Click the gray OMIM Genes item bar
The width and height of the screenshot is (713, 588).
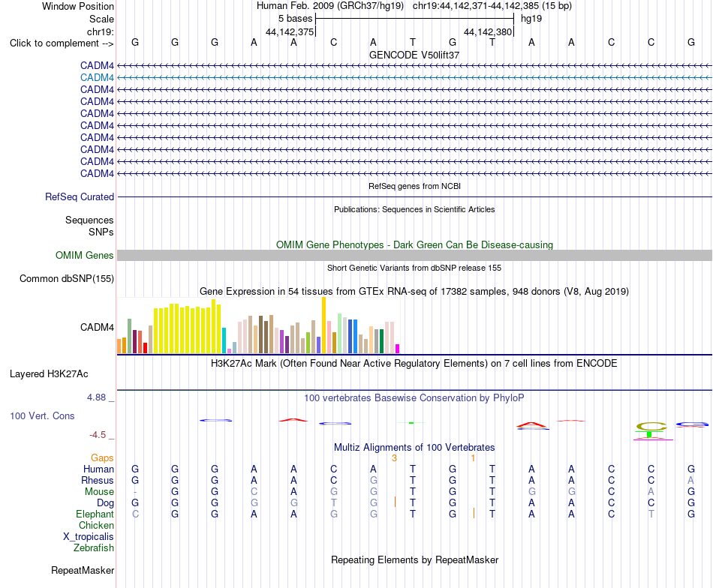pyautogui.click(x=414, y=256)
